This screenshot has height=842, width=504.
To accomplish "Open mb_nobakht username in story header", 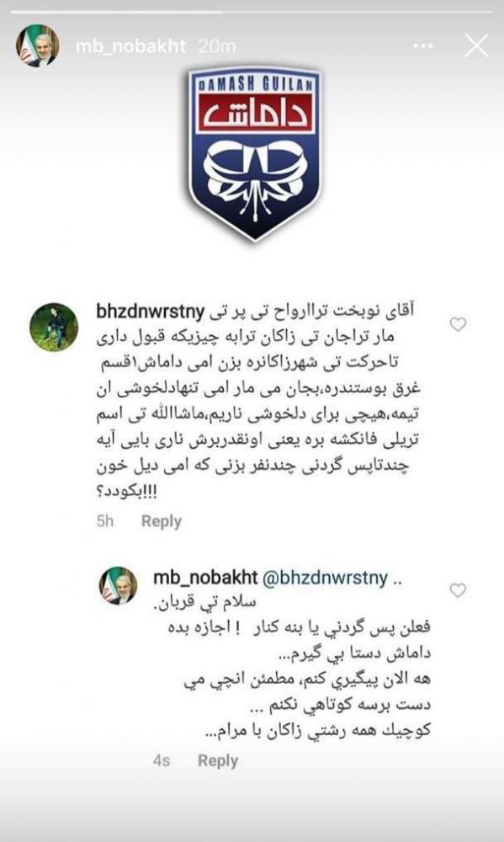I will [x=130, y=46].
